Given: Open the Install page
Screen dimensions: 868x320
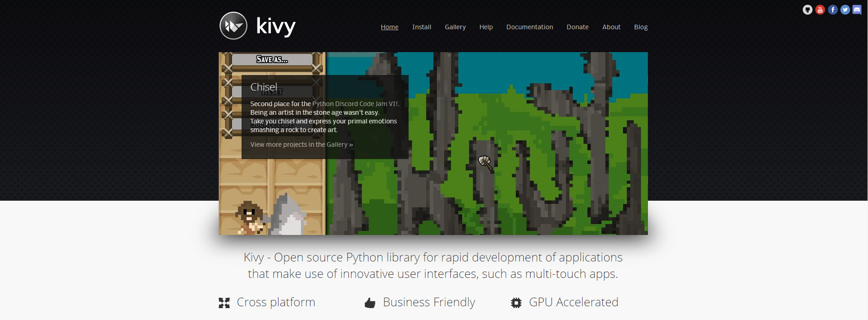Looking at the screenshot, I should click(421, 27).
